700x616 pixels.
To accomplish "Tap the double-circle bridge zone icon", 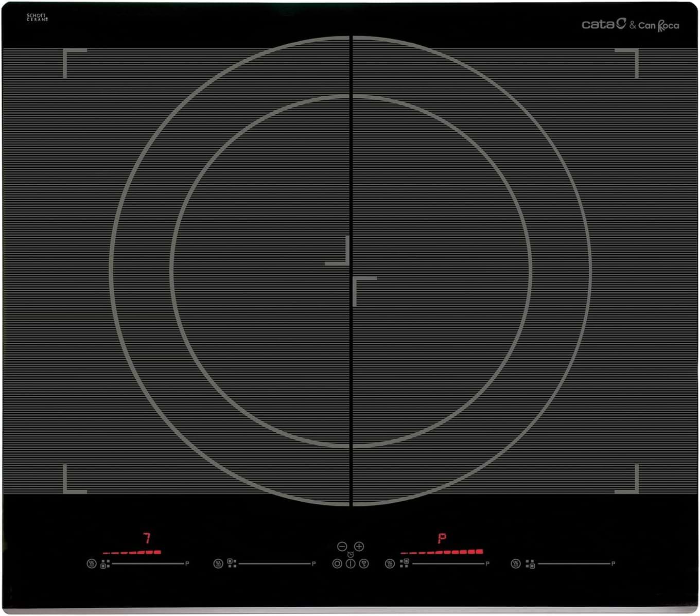I will (x=337, y=564).
